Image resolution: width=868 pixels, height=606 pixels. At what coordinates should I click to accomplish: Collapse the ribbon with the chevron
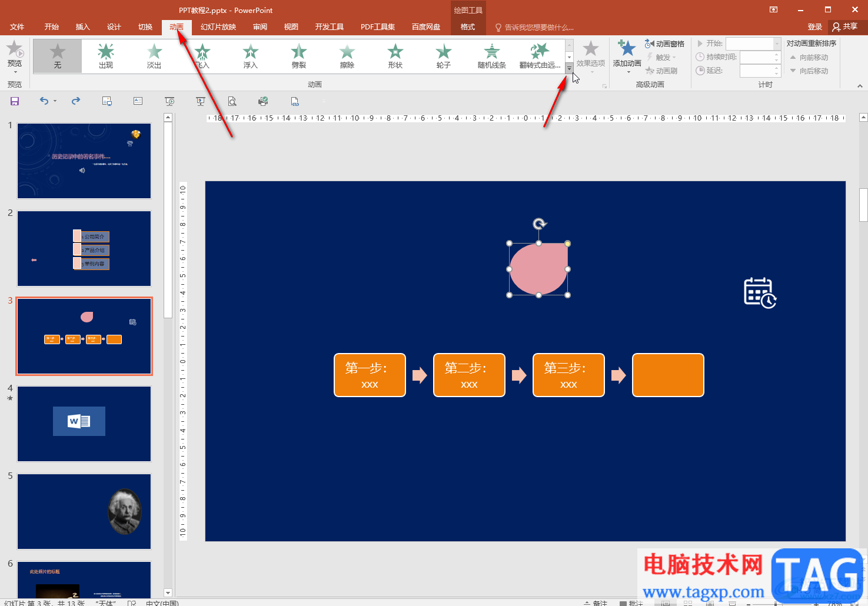point(860,85)
